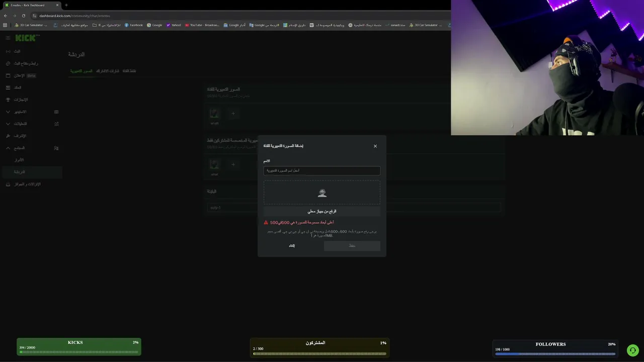Select the Chat (الدردشة) sidebar sub-item
Image resolution: width=644 pixels, height=362 pixels.
pyautogui.click(x=31, y=172)
